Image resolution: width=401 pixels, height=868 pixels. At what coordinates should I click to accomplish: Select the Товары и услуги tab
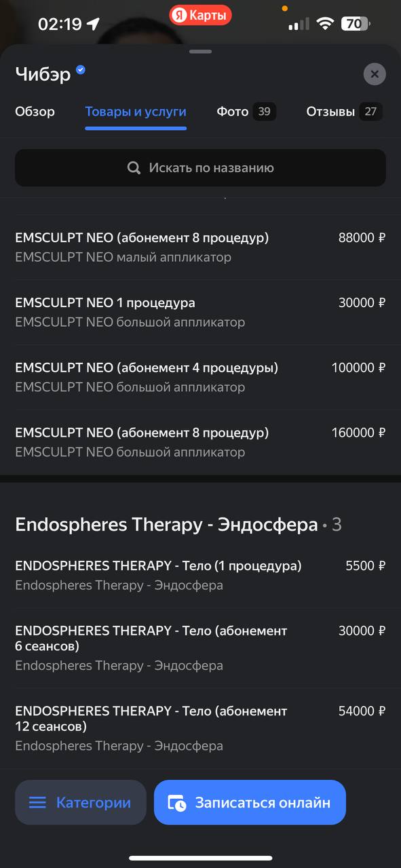point(136,112)
